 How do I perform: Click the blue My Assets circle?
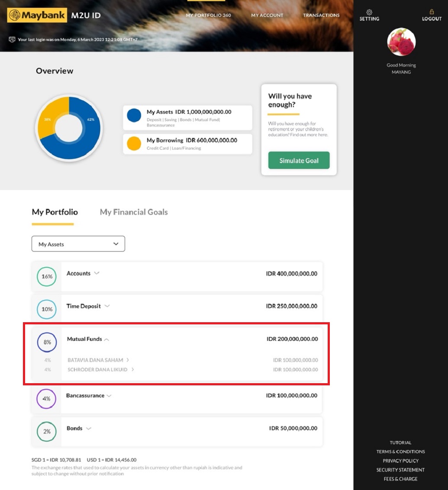click(134, 115)
